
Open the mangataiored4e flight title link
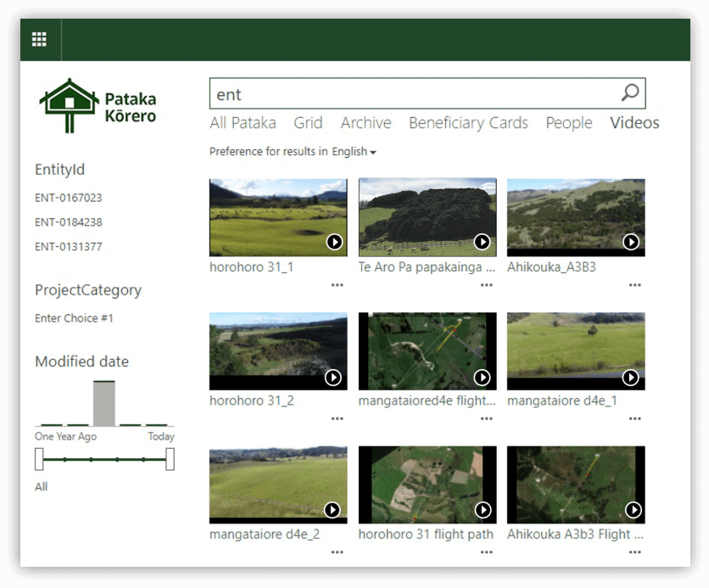(x=427, y=400)
